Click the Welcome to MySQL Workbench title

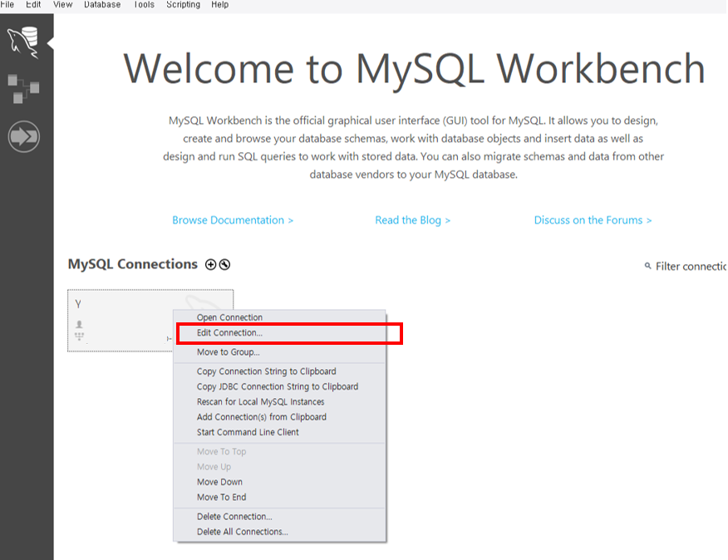click(414, 69)
